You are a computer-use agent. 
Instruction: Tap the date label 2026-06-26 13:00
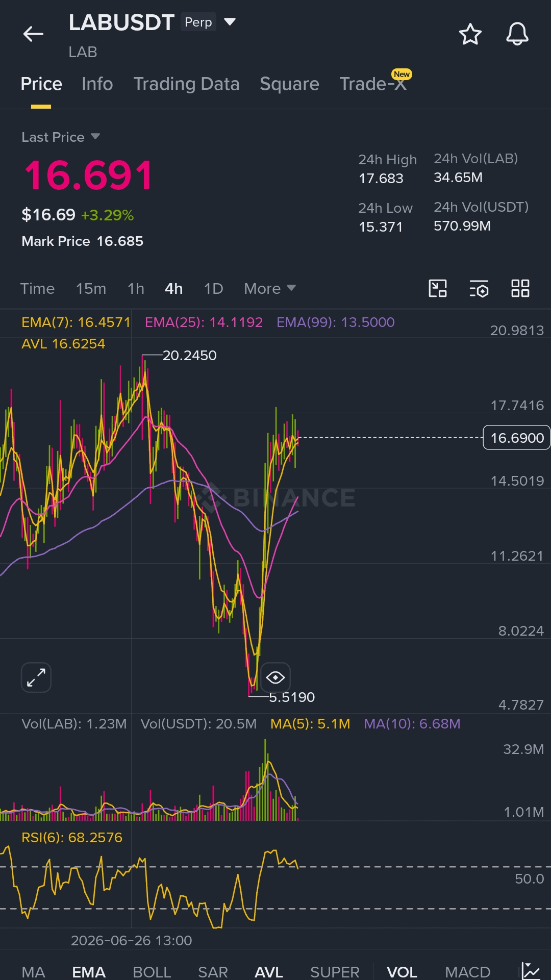[x=132, y=940]
